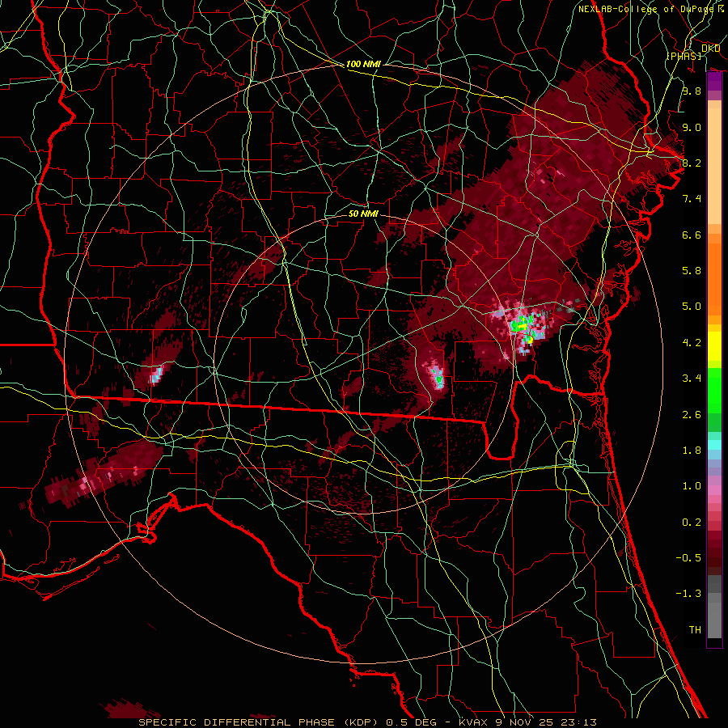Image resolution: width=728 pixels, height=728 pixels.
Task: Click the 0.2 legend value
Action: coord(692,523)
